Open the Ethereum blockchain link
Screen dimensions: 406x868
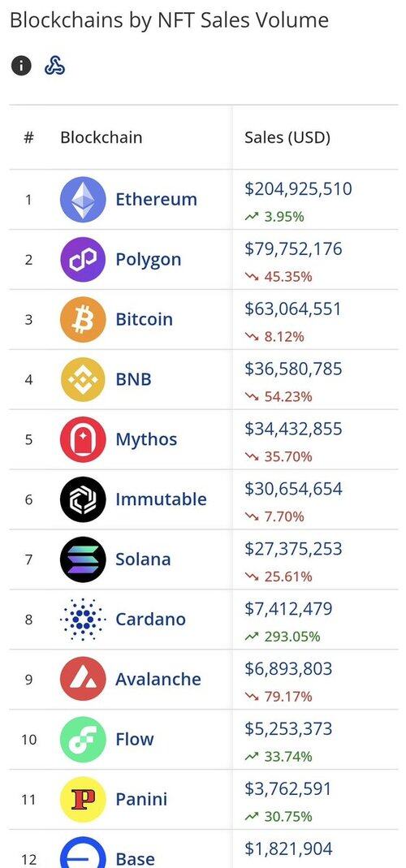(x=156, y=199)
